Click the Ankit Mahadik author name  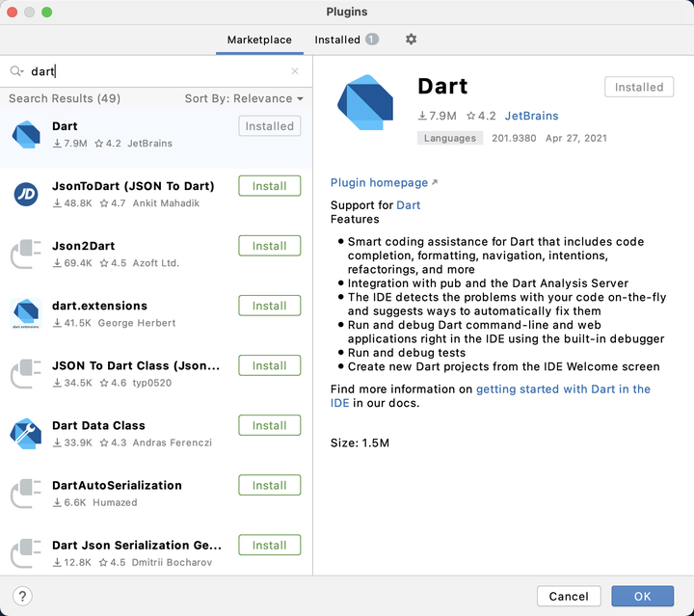tap(166, 203)
